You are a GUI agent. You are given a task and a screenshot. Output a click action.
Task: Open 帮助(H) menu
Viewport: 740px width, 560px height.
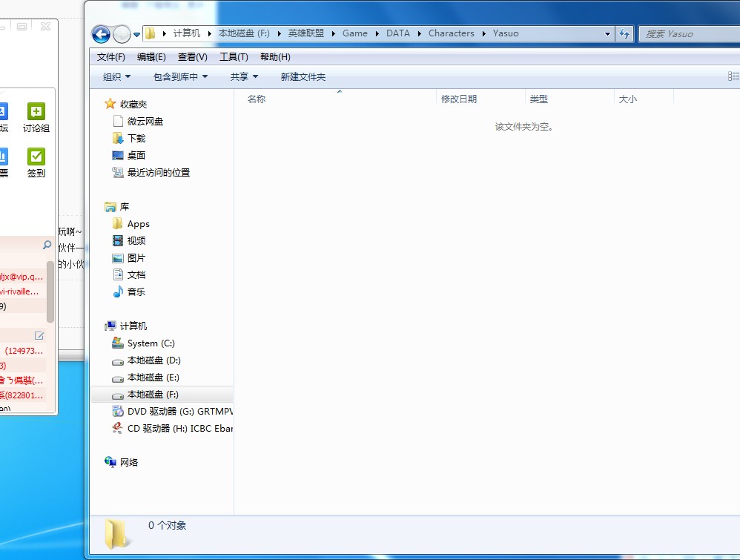click(275, 57)
